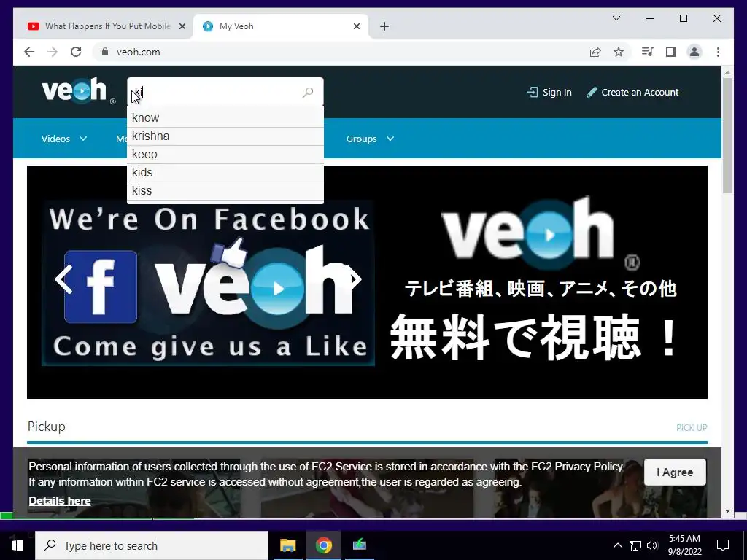Click the Sign In link
The image size is (747, 560).
(550, 93)
